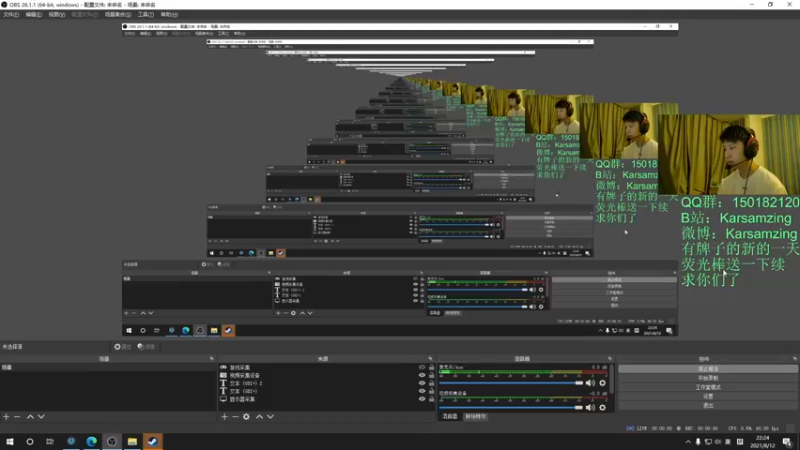Open Task View on the taskbar
800x450 pixels.
(49, 441)
